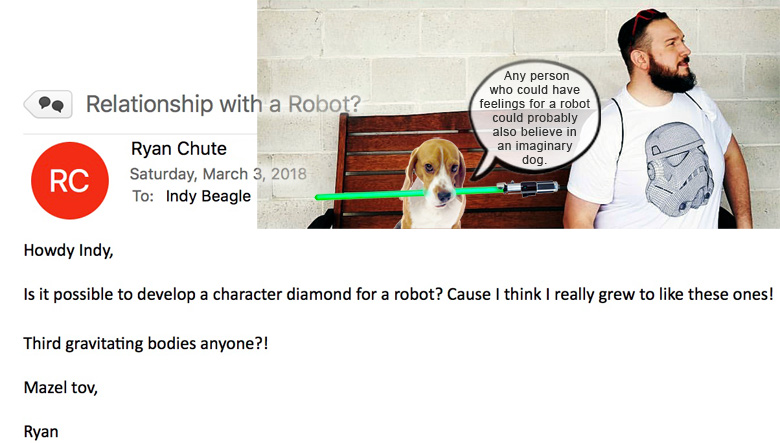Click the subject Relationship with a Robot?
The height and width of the screenshot is (443, 780).
coord(223,104)
